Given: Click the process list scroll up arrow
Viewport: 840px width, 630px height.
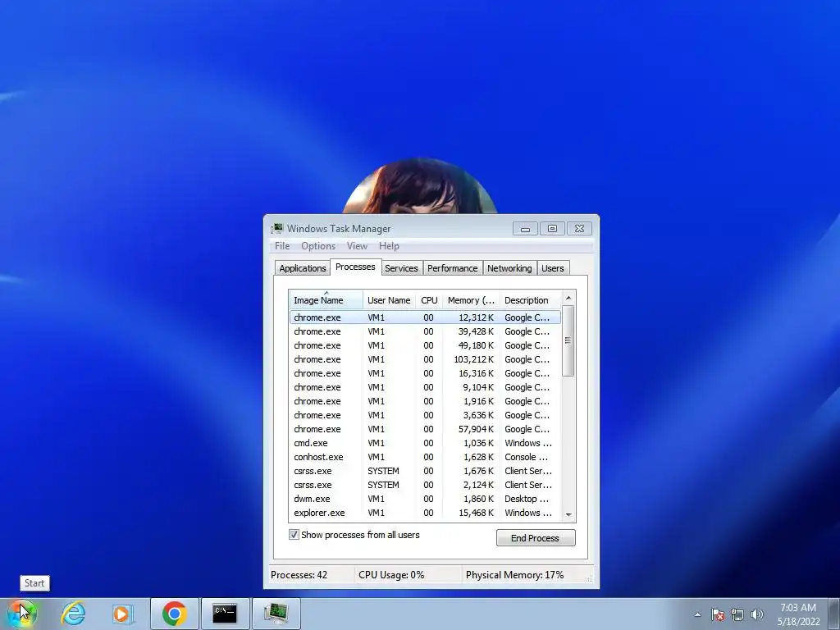Looking at the screenshot, I should [x=568, y=298].
